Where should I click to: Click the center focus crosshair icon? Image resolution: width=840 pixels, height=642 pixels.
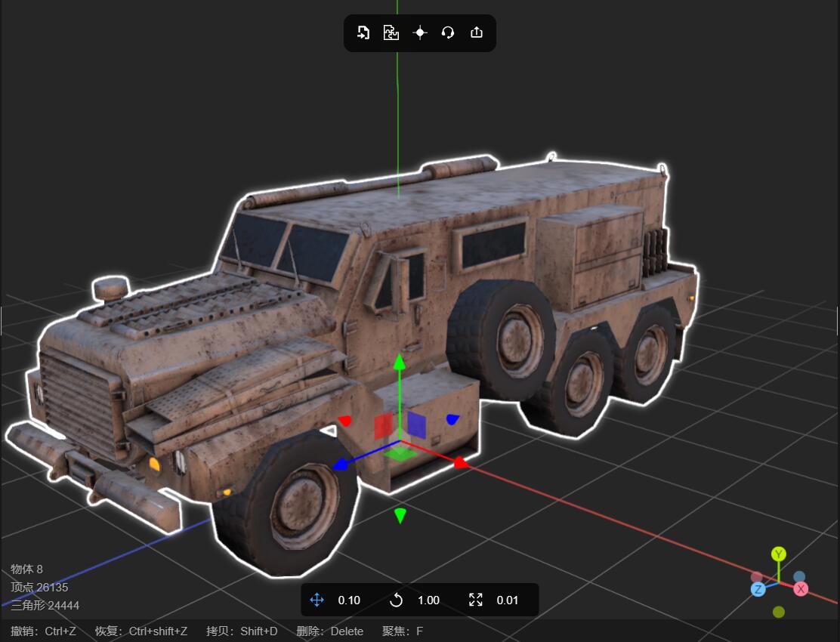click(420, 32)
